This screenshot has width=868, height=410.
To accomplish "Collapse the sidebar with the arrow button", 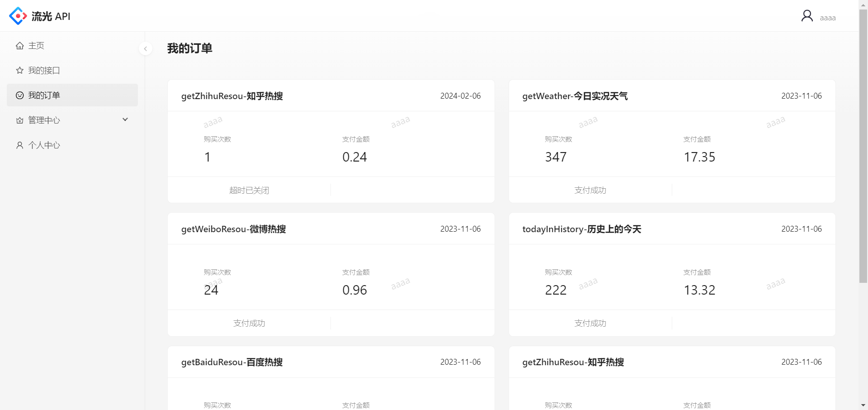I will 146,48.
